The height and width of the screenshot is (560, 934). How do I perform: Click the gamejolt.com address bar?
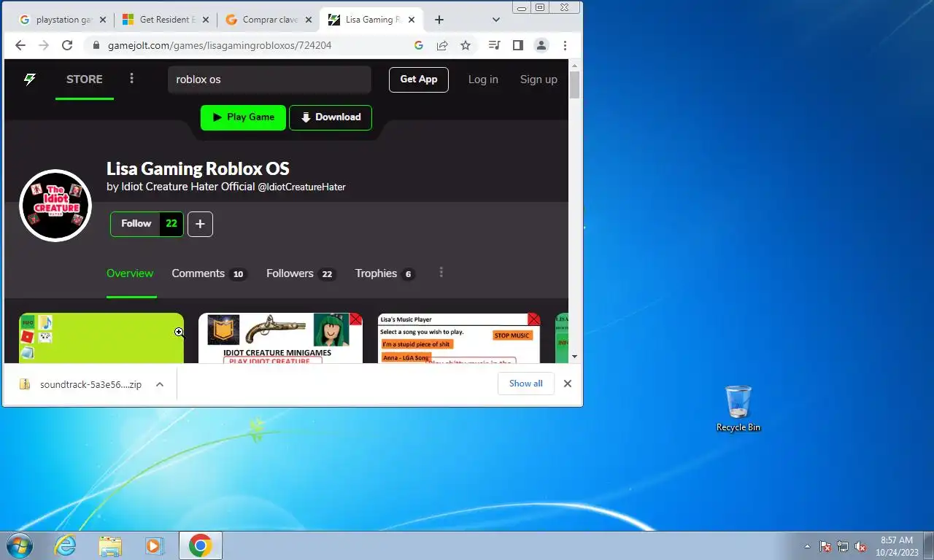pyautogui.click(x=219, y=45)
